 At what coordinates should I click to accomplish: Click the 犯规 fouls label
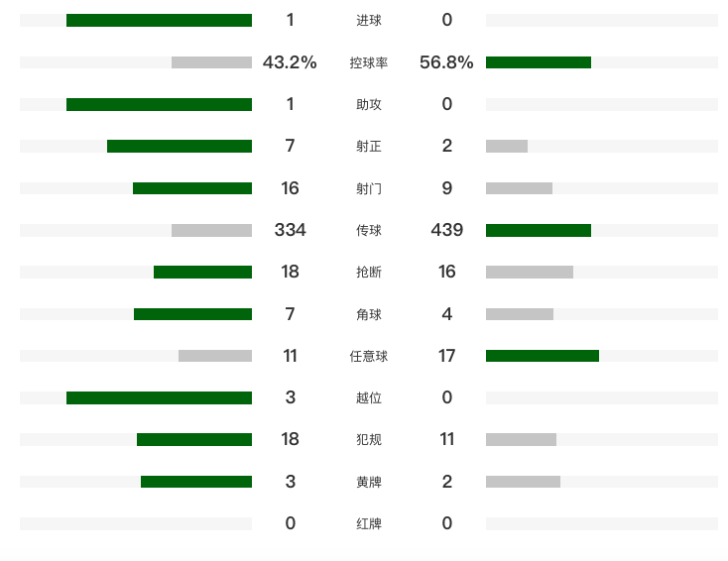pos(368,440)
